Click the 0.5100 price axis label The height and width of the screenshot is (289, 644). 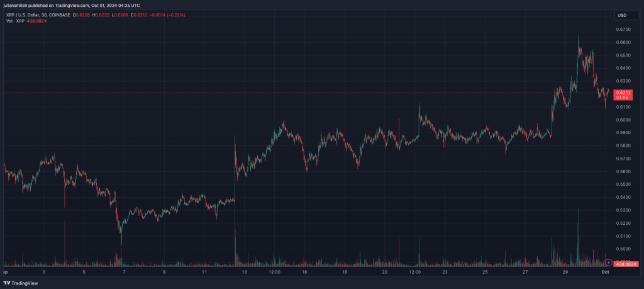pyautogui.click(x=623, y=236)
